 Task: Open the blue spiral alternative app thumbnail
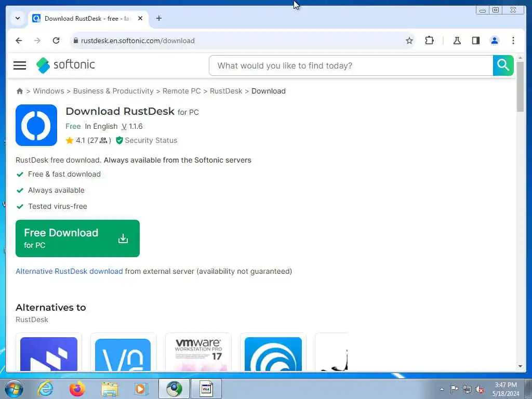[x=273, y=354]
